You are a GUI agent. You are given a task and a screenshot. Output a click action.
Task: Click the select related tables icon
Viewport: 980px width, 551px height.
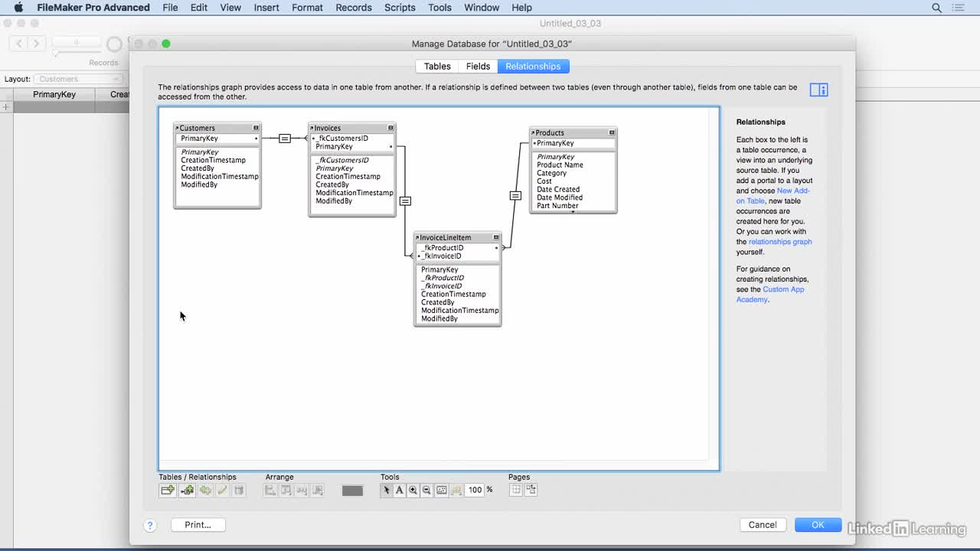point(456,490)
